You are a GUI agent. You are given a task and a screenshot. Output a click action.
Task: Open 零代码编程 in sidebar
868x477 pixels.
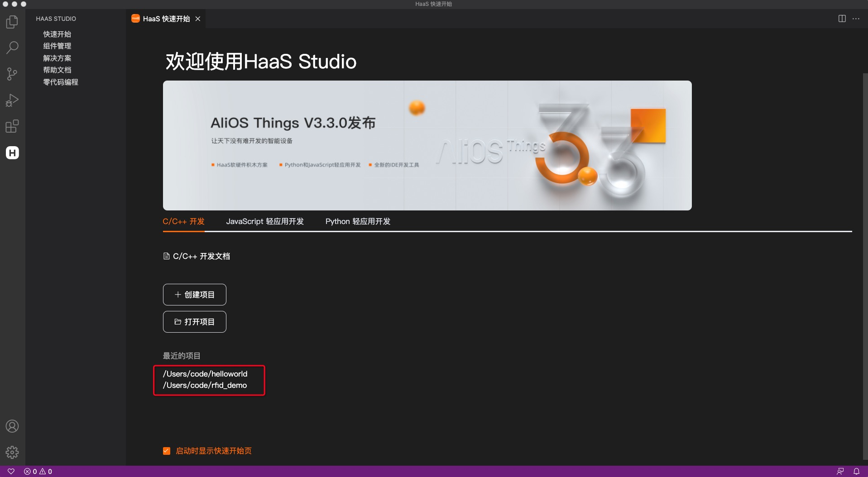tap(61, 82)
